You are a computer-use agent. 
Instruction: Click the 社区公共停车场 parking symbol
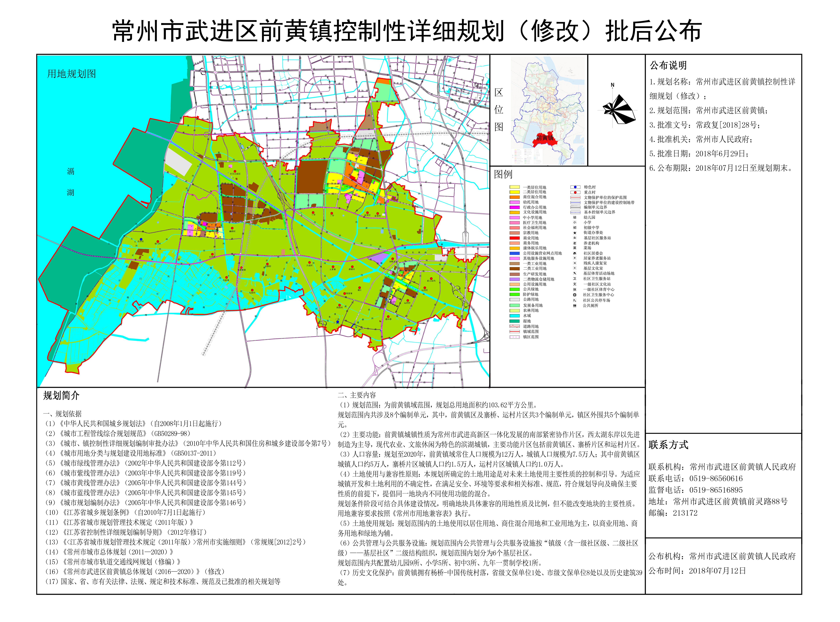pyautogui.click(x=574, y=300)
